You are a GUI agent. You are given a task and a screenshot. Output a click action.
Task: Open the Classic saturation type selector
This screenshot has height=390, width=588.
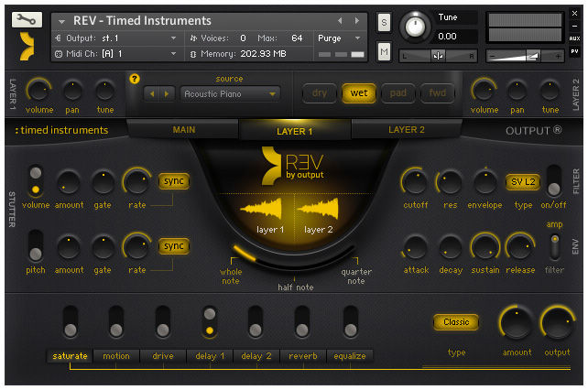(x=456, y=322)
